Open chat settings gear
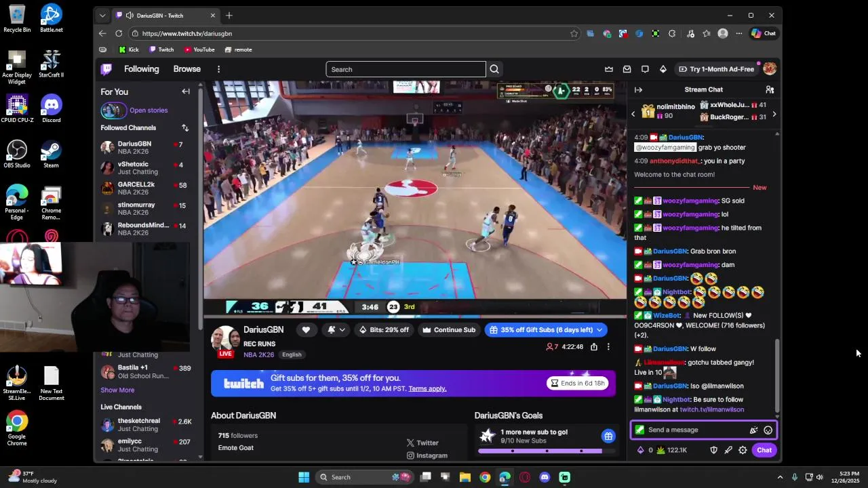The height and width of the screenshot is (488, 868). tap(743, 450)
